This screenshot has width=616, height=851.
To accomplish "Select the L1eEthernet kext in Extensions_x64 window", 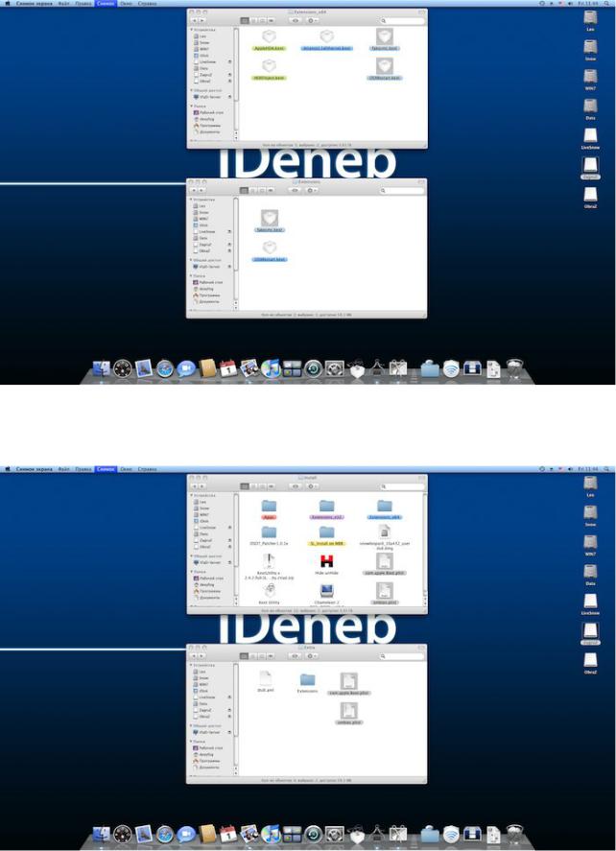I will [x=327, y=40].
